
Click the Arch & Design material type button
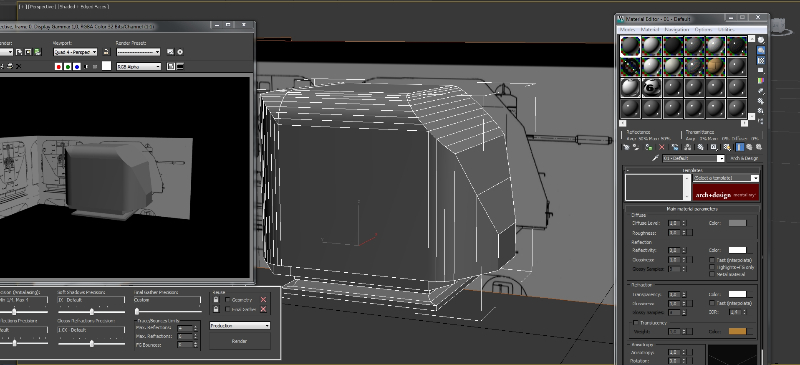[x=744, y=159]
